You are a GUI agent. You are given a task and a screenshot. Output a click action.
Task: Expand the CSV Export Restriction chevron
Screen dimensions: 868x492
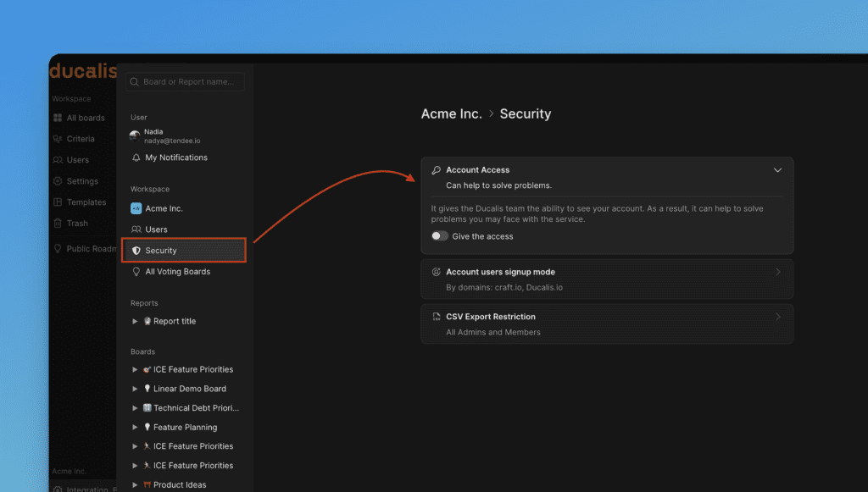coord(777,317)
